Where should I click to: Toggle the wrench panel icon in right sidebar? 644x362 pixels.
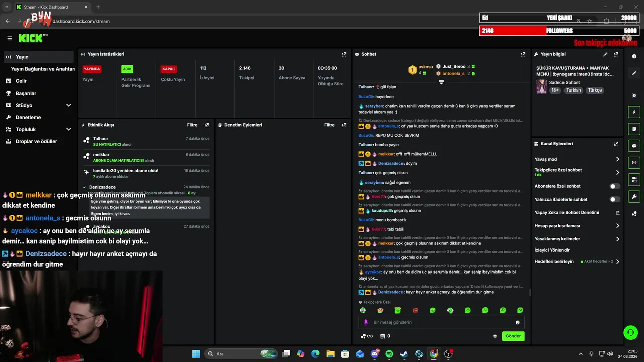(x=634, y=196)
